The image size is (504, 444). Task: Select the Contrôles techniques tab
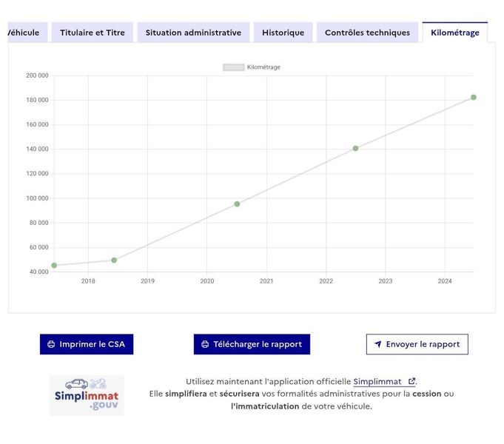click(367, 33)
